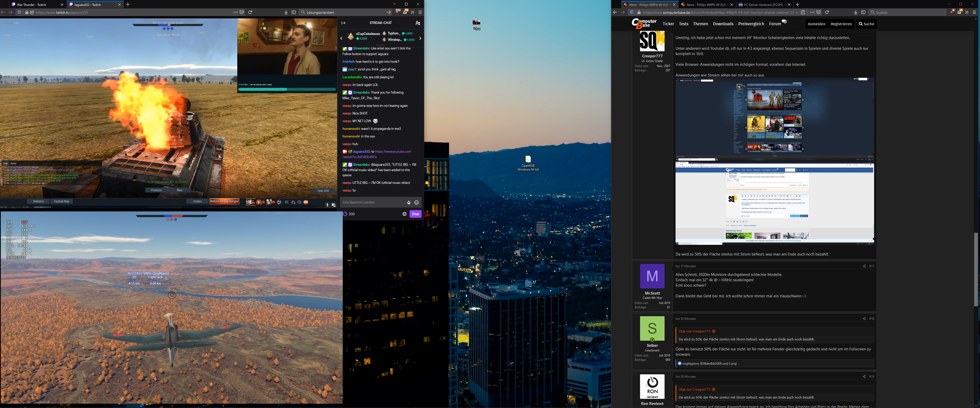Image resolution: width=980 pixels, height=408 pixels.
Task: Show previous bits leaderboard entries
Action: 341,39
